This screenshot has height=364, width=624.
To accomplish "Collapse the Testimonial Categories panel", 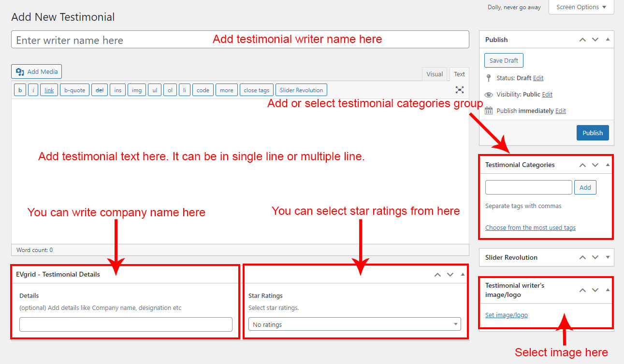I will 608,165.
